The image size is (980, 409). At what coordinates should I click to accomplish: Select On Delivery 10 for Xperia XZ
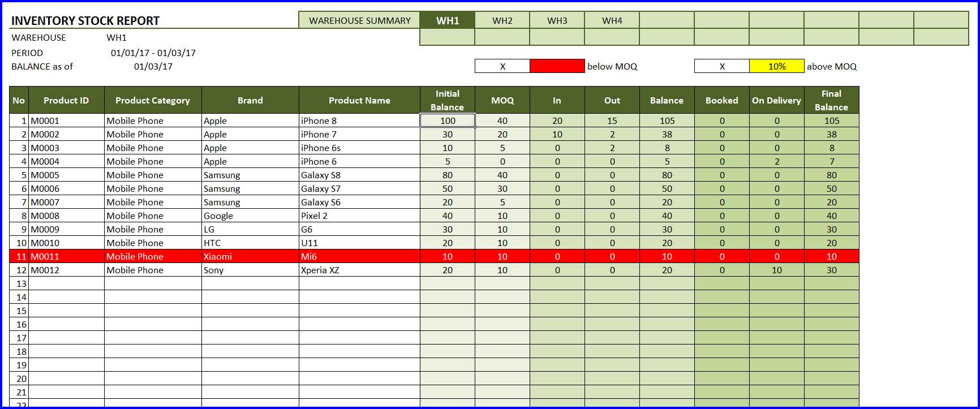(777, 270)
